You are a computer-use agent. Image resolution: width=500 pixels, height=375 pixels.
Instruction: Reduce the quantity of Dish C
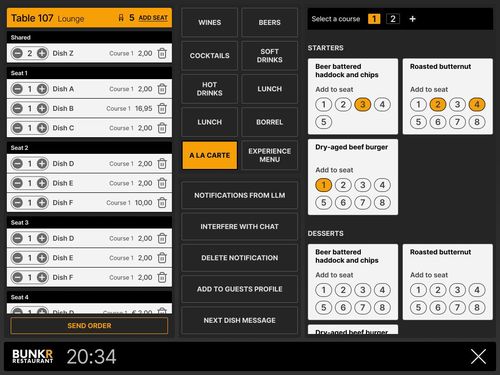17,128
